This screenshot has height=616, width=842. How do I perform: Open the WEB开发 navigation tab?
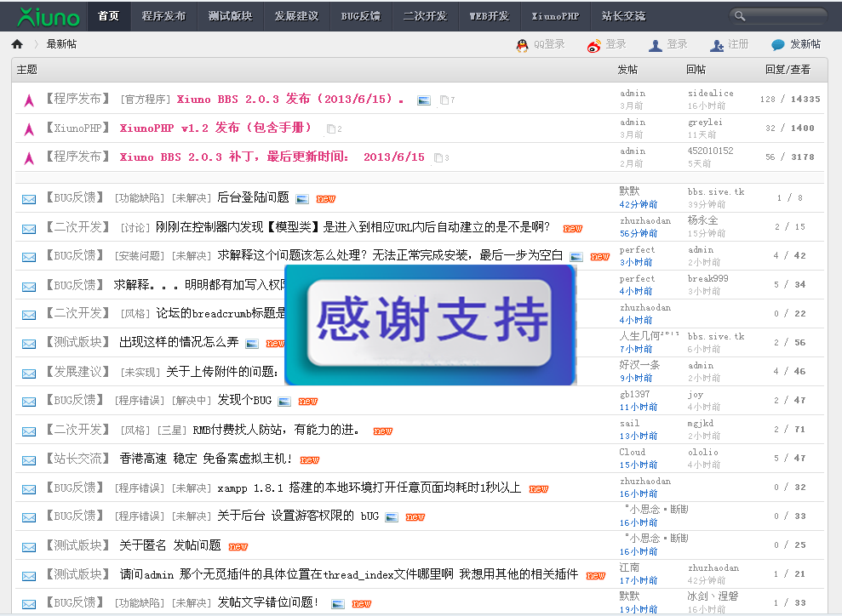tap(490, 16)
